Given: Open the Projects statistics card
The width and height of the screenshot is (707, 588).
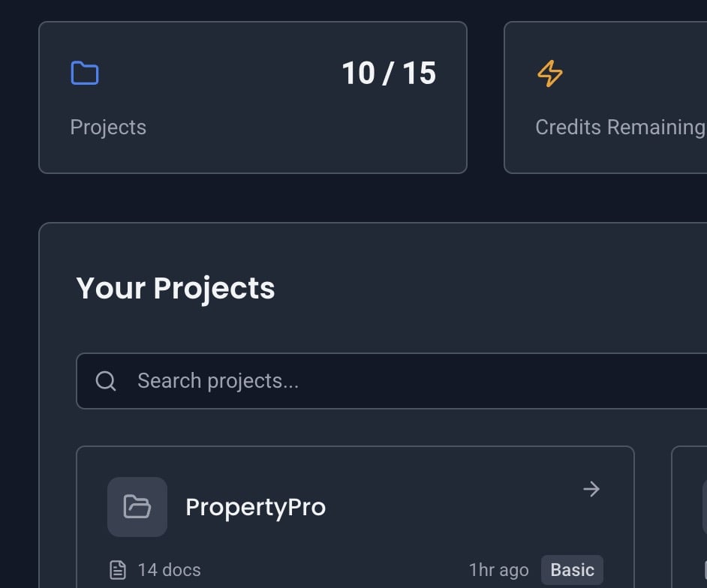Looking at the screenshot, I should tap(252, 150).
